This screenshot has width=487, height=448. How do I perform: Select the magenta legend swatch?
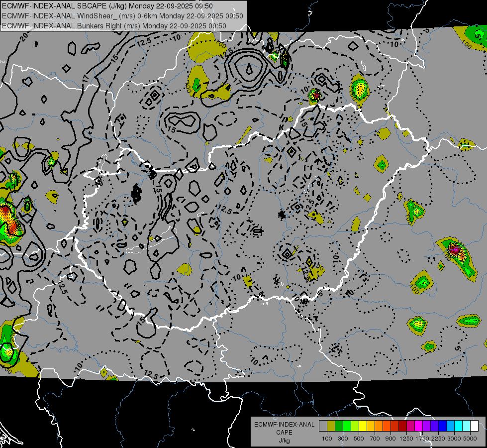(418, 426)
